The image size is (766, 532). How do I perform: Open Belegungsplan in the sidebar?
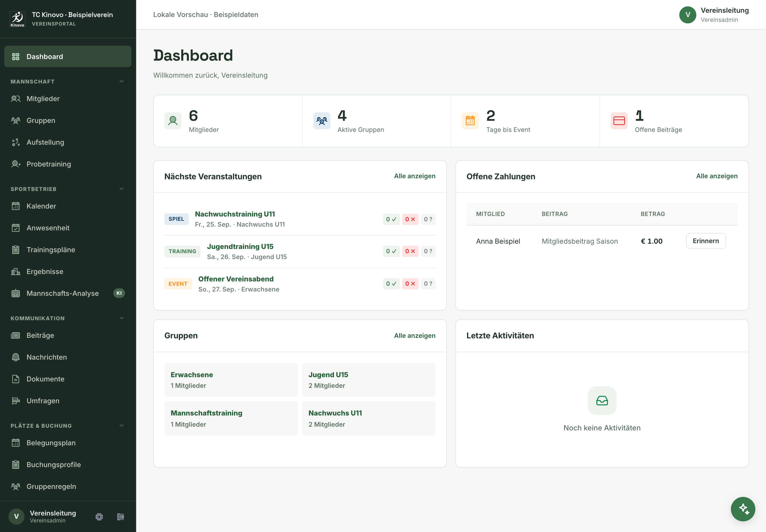click(68, 443)
